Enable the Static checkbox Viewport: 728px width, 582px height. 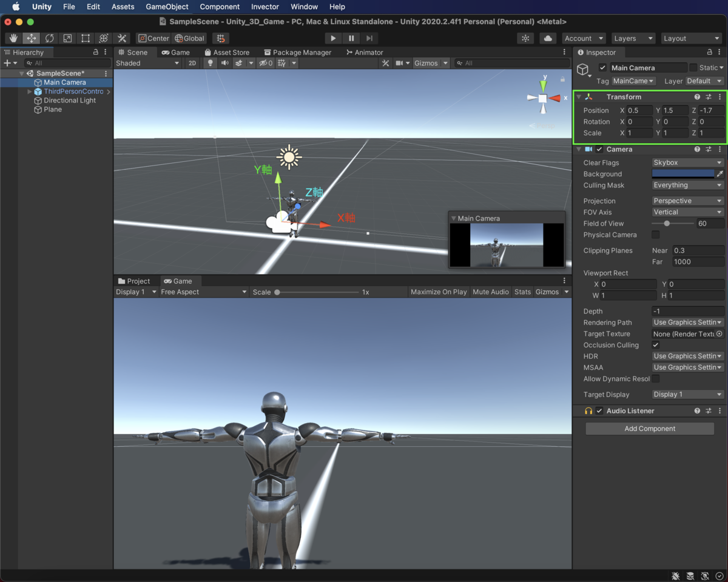click(x=693, y=68)
